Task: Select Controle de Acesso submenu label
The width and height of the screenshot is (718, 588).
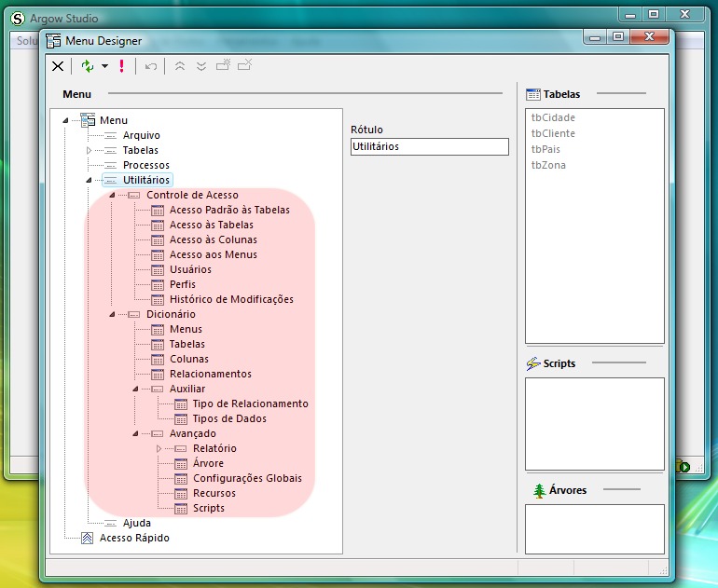Action: pos(192,195)
